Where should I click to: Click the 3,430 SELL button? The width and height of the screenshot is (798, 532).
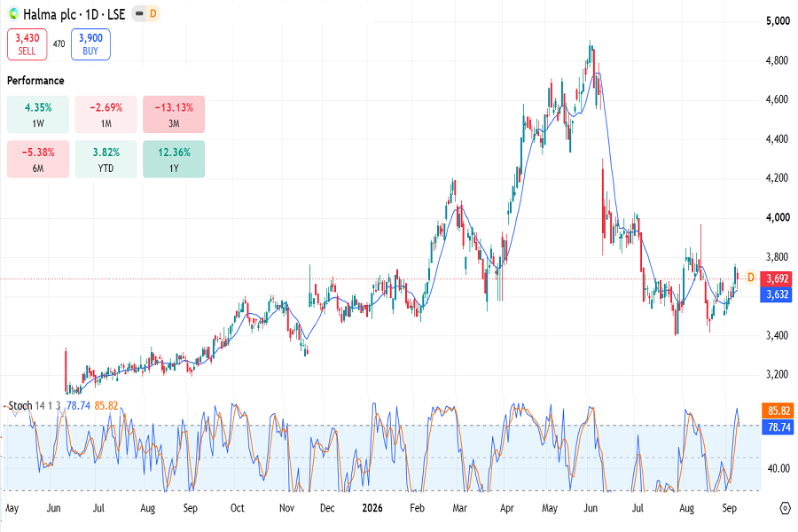pos(27,44)
